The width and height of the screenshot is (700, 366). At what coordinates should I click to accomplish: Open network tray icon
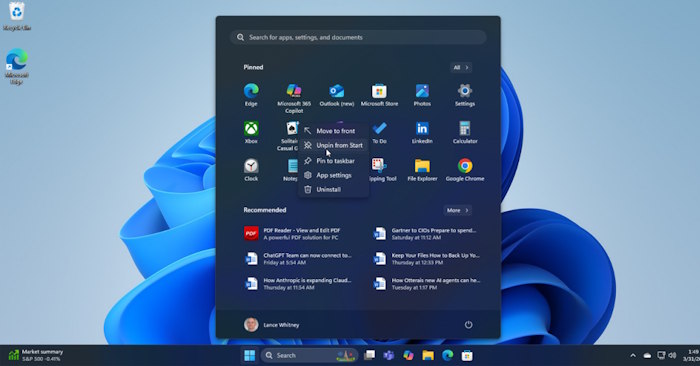click(x=661, y=356)
